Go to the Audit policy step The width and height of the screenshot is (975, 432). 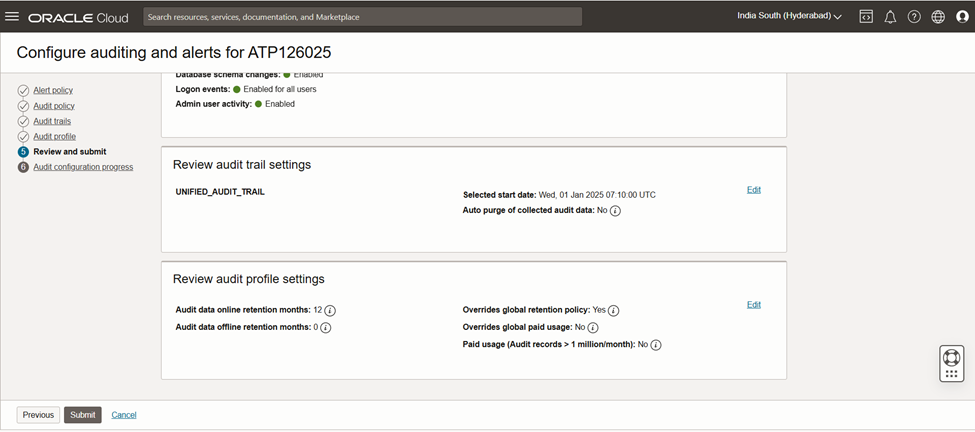(54, 106)
